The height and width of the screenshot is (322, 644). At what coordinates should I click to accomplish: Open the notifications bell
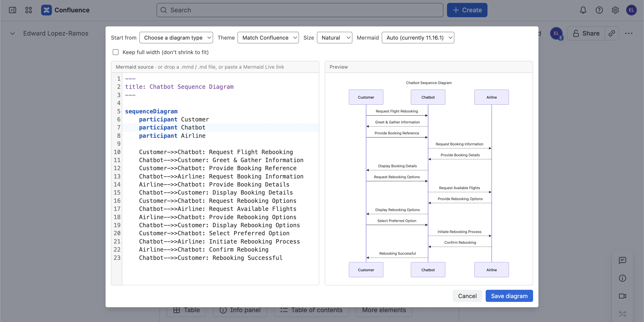[x=583, y=10]
